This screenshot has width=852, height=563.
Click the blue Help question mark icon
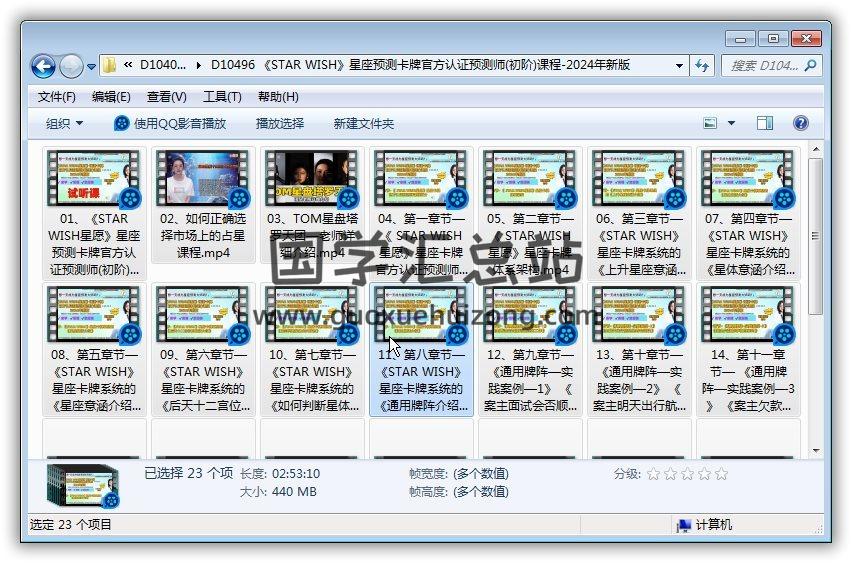pos(800,123)
